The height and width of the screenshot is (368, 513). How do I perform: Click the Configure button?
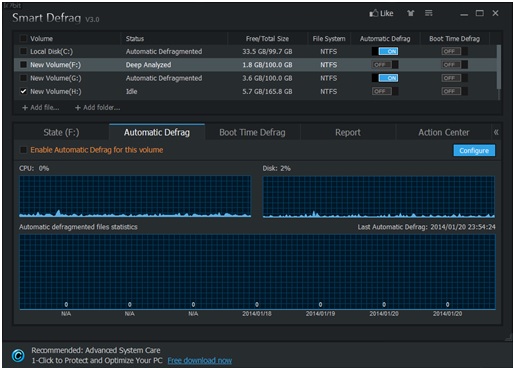click(x=474, y=150)
